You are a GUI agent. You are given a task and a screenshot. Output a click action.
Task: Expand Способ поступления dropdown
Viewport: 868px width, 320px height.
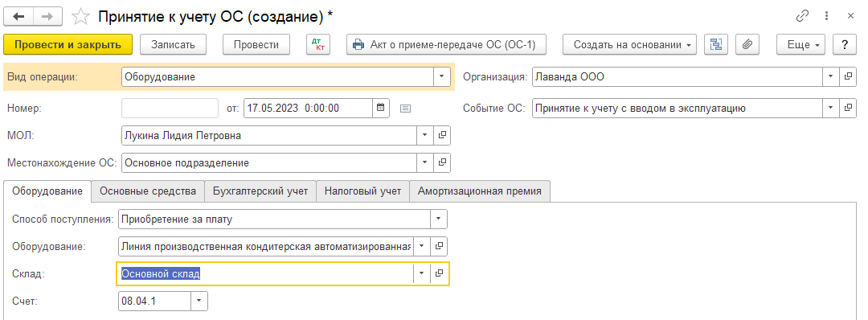pyautogui.click(x=439, y=219)
